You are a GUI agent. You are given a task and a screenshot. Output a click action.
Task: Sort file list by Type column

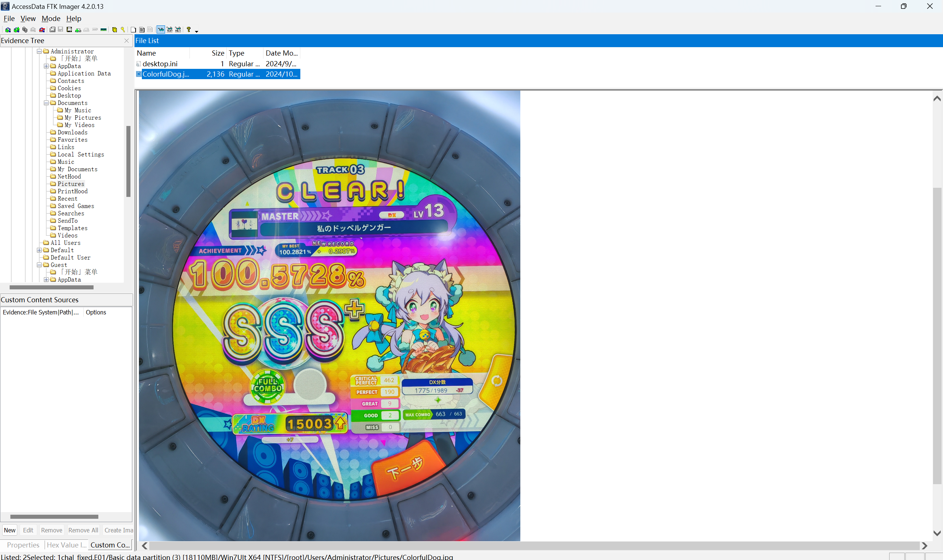tap(245, 53)
